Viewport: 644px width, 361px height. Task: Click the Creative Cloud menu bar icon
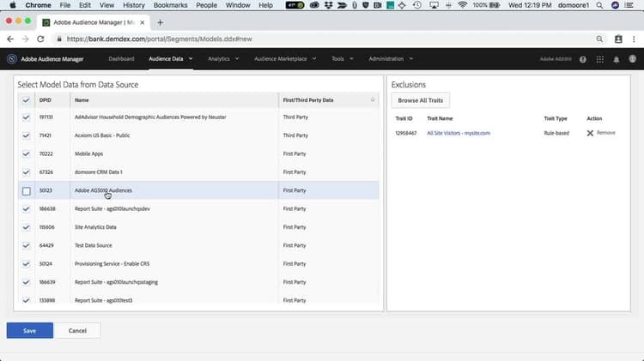(x=314, y=5)
